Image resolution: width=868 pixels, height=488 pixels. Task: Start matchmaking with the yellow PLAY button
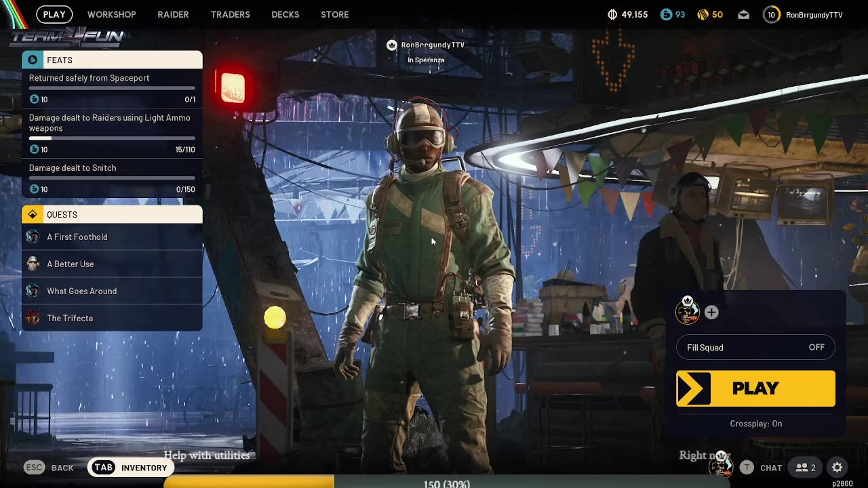click(x=755, y=388)
